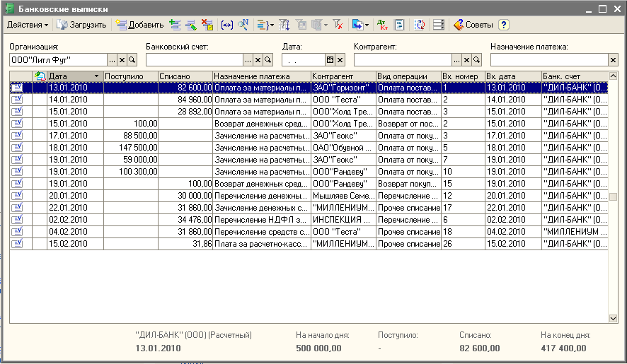Open Советы from the toolbar
The height and width of the screenshot is (364, 627).
pyautogui.click(x=473, y=25)
